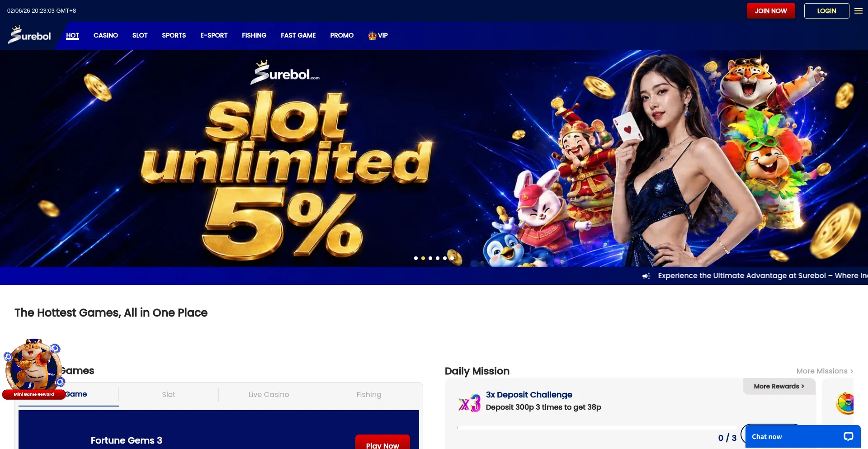Select the fifth banner carousel dot
Image resolution: width=868 pixels, height=449 pixels.
[x=445, y=258]
